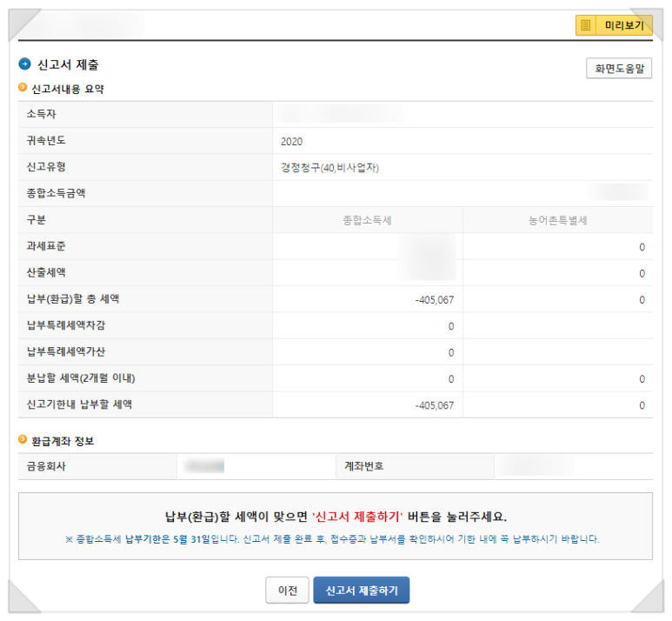Click the 납부특례세액차감 row label
The width and height of the screenshot is (672, 621).
pyautogui.click(x=65, y=325)
